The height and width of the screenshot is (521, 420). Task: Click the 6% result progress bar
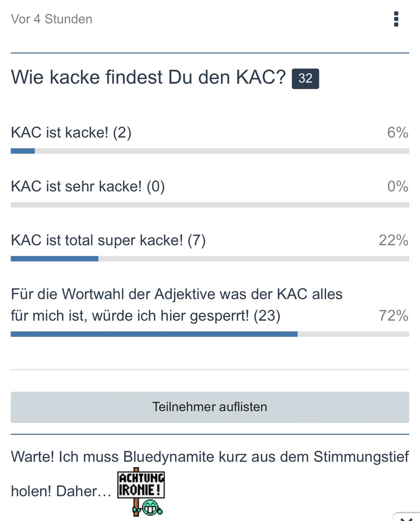click(x=210, y=151)
